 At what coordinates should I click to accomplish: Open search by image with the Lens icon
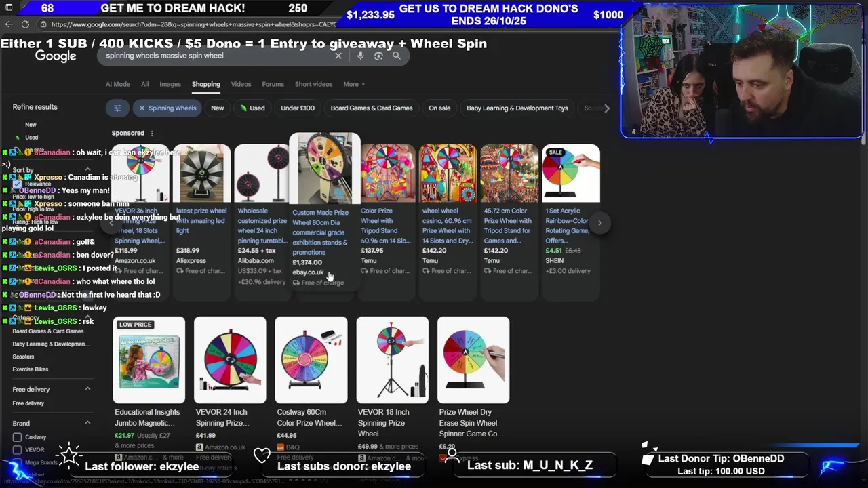tap(378, 56)
